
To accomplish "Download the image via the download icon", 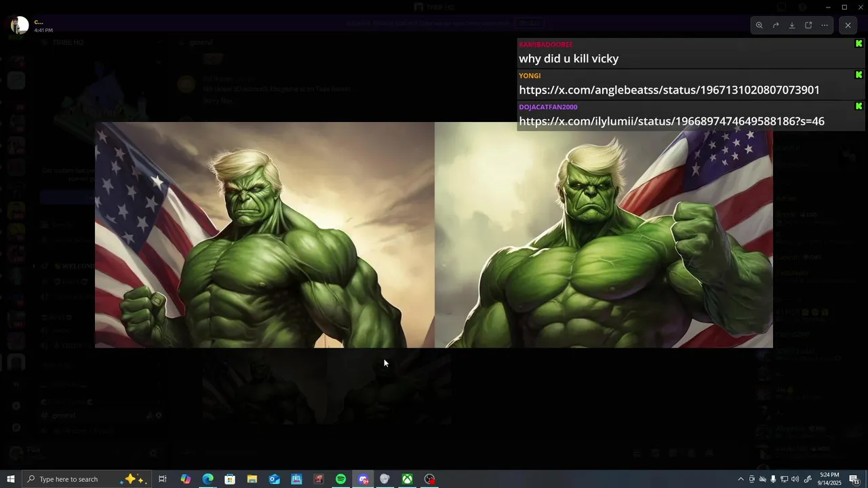I will click(792, 25).
